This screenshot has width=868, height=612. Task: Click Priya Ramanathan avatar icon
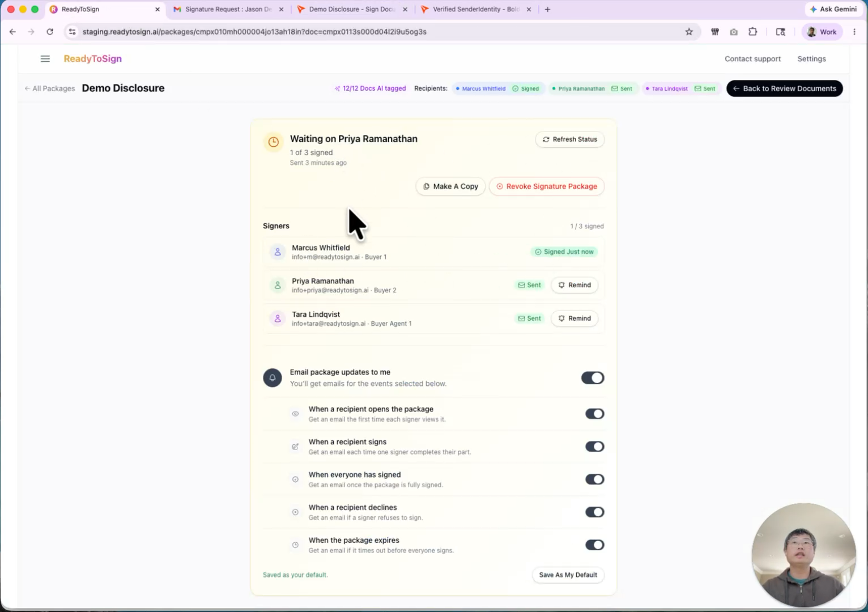pyautogui.click(x=278, y=286)
